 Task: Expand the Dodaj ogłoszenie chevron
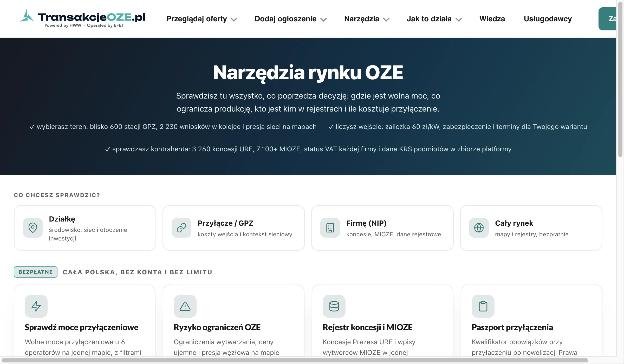click(323, 19)
